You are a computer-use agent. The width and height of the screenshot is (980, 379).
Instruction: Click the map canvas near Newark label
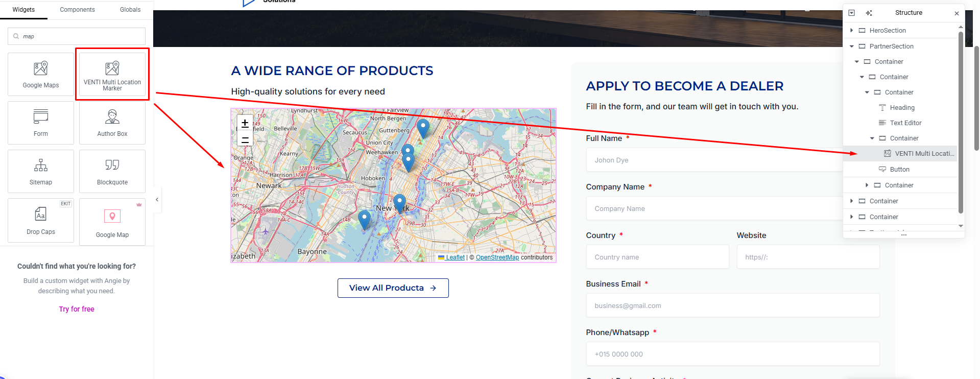[x=269, y=185]
